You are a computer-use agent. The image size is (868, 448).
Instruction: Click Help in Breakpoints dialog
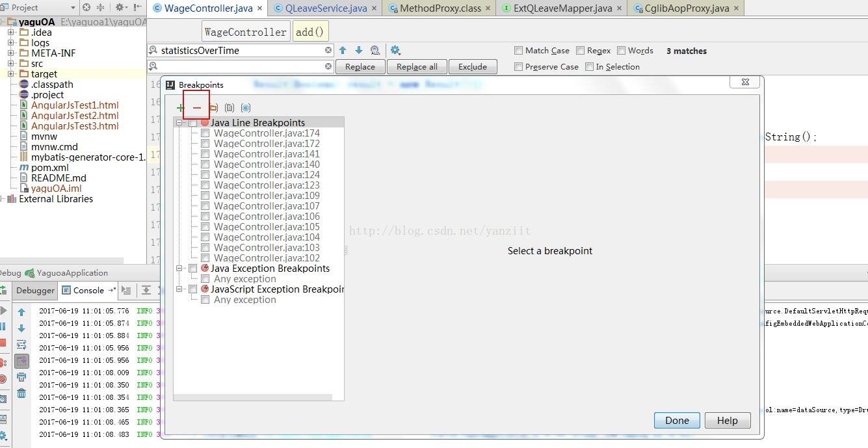point(728,421)
